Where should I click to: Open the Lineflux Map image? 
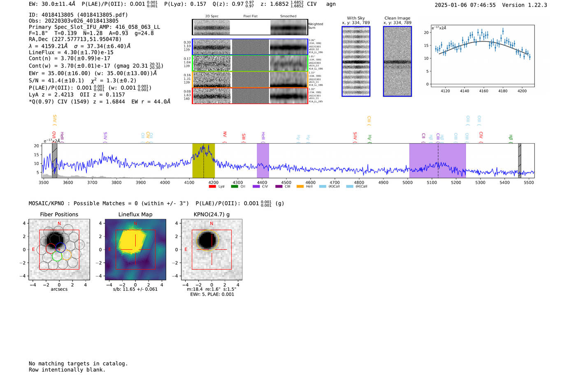135,250
